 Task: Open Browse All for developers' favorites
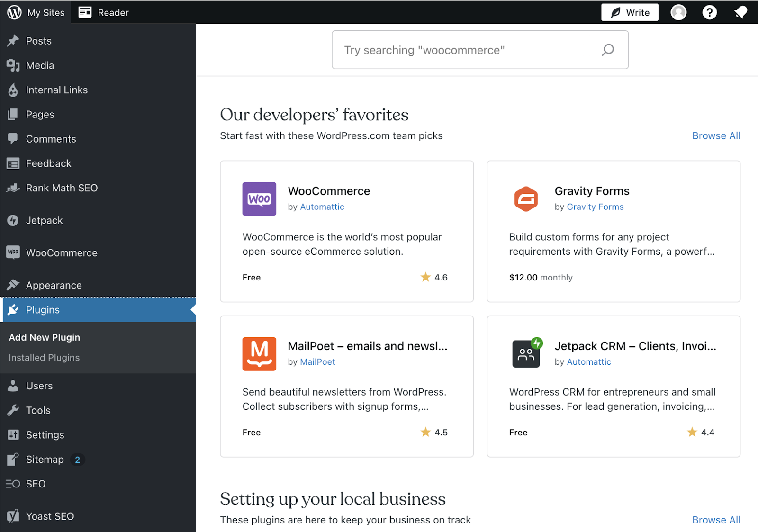tap(716, 135)
